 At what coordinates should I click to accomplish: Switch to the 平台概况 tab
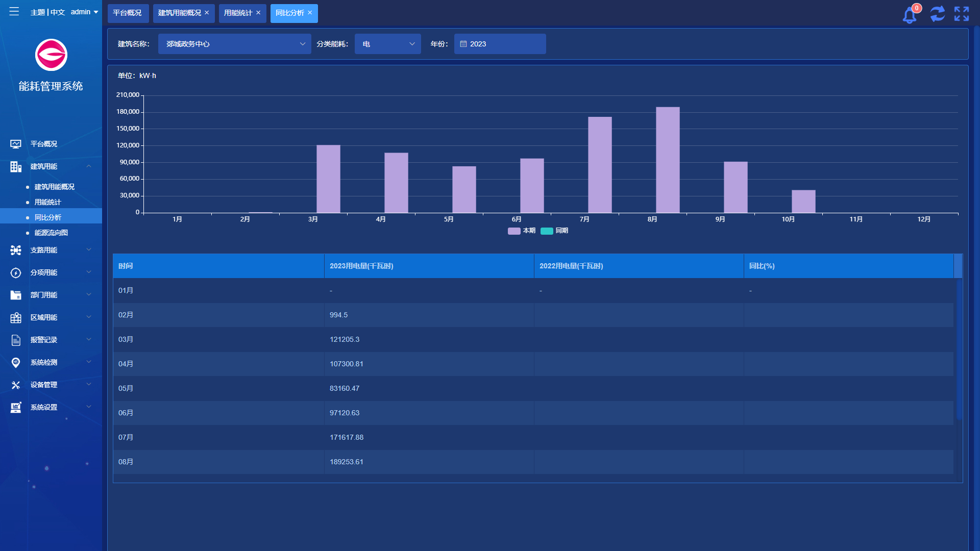tap(127, 13)
